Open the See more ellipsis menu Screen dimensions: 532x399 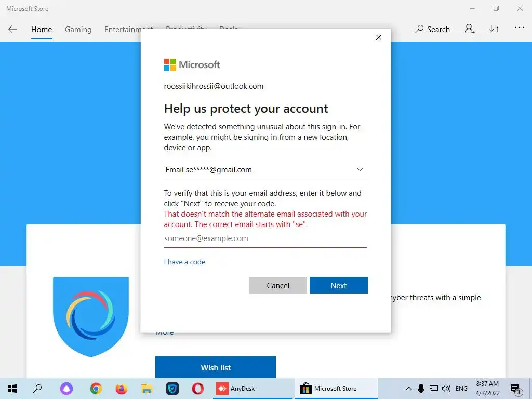(519, 28)
